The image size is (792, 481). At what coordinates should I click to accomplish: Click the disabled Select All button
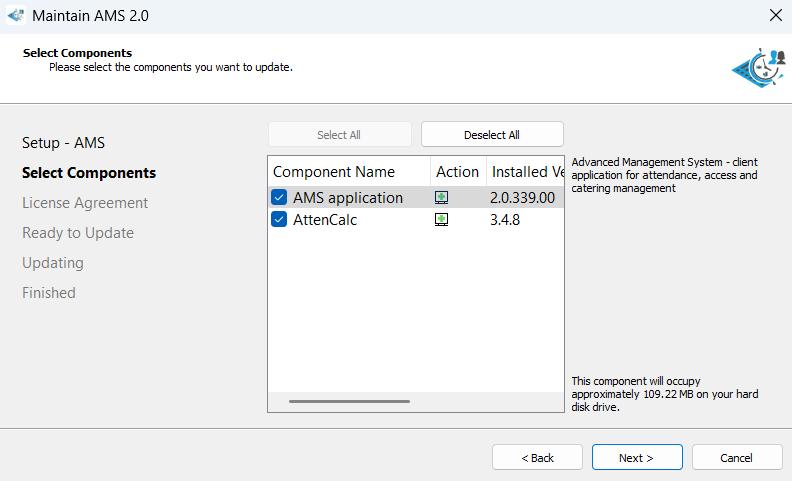click(x=339, y=135)
